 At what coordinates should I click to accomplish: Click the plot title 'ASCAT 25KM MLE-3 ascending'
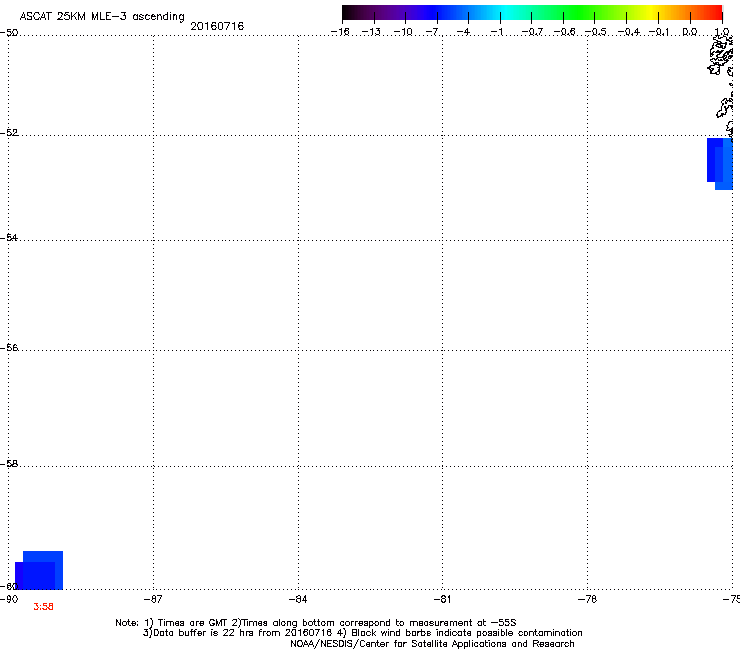(102, 16)
